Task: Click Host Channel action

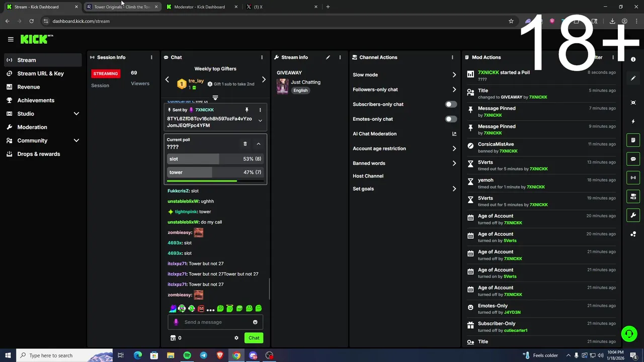Action: 368,176
